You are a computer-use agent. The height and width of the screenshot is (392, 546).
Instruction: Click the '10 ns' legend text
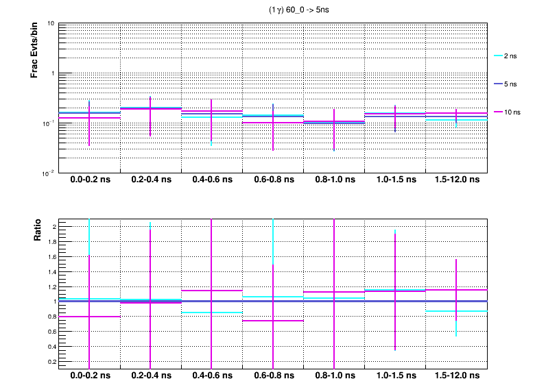tap(512, 112)
